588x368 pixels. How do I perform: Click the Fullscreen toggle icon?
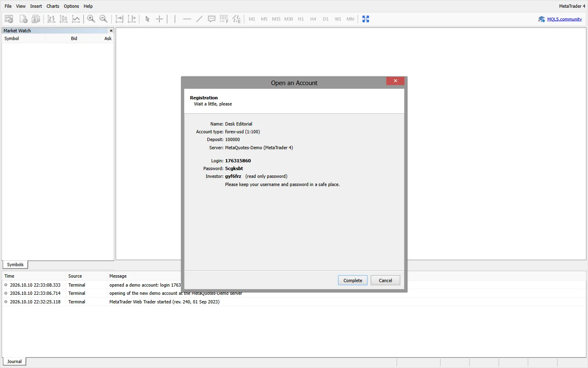pyautogui.click(x=366, y=19)
